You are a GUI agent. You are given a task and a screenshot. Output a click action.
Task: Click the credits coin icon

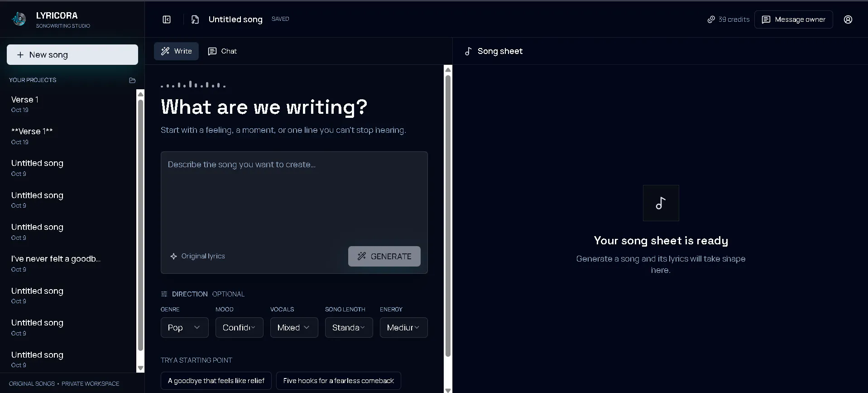tap(711, 19)
